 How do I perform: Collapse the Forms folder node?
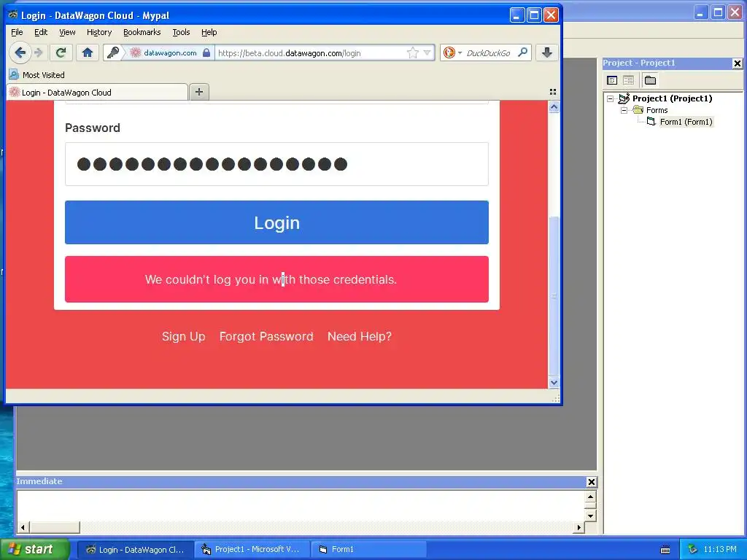coord(624,110)
